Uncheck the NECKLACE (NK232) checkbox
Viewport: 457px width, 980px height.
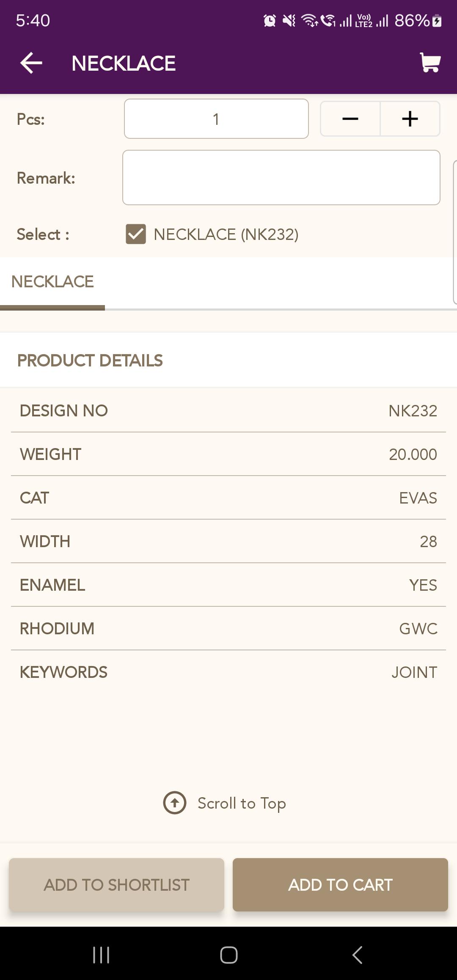click(136, 234)
